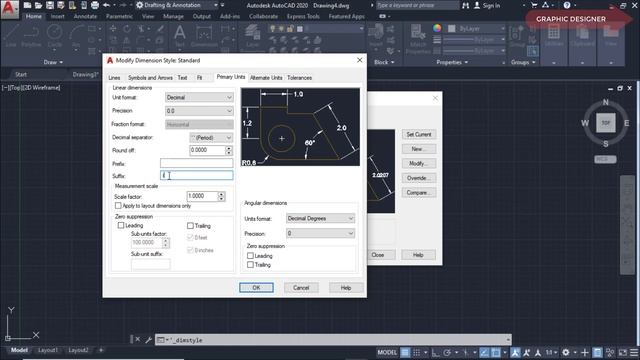Switch to the Alternate Units tab

coord(266,78)
